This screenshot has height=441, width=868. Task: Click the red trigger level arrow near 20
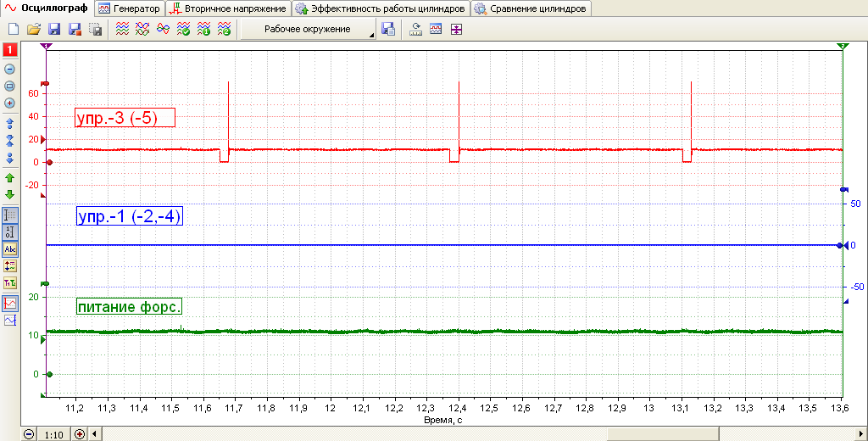(x=43, y=140)
